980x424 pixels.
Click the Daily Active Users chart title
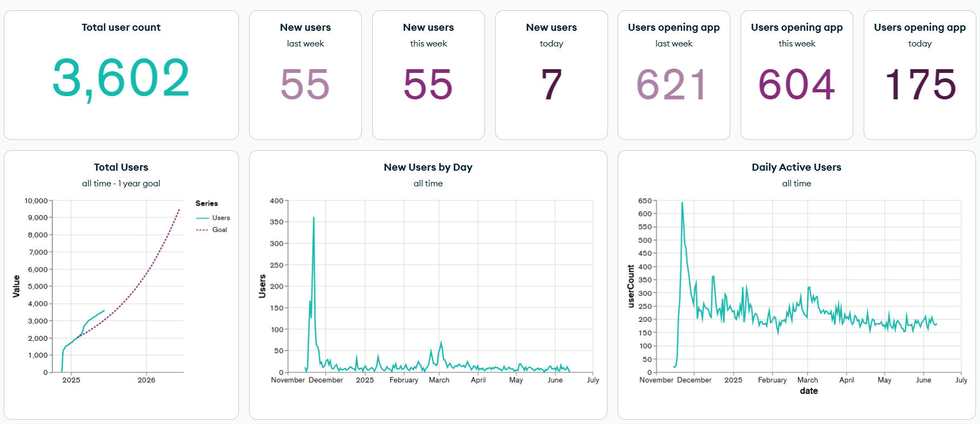point(796,167)
